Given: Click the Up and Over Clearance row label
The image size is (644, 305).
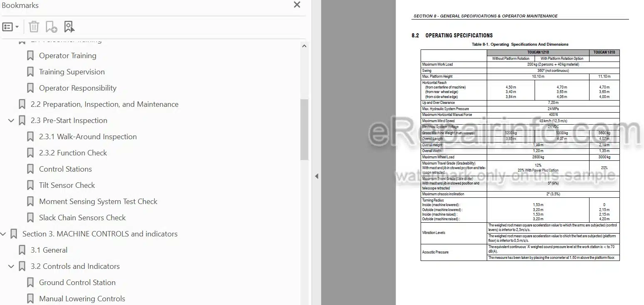Looking at the screenshot, I should [438, 103].
